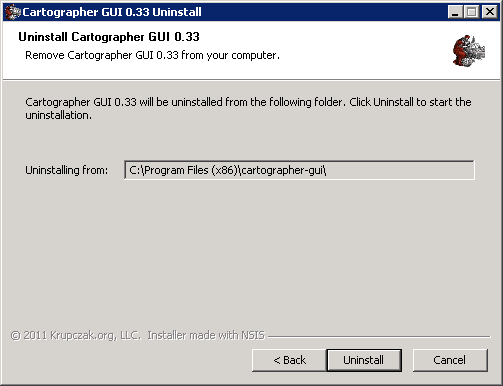The height and width of the screenshot is (386, 503).
Task: Click the "cartographer-gui\" folder name in the path
Action: tap(283, 170)
